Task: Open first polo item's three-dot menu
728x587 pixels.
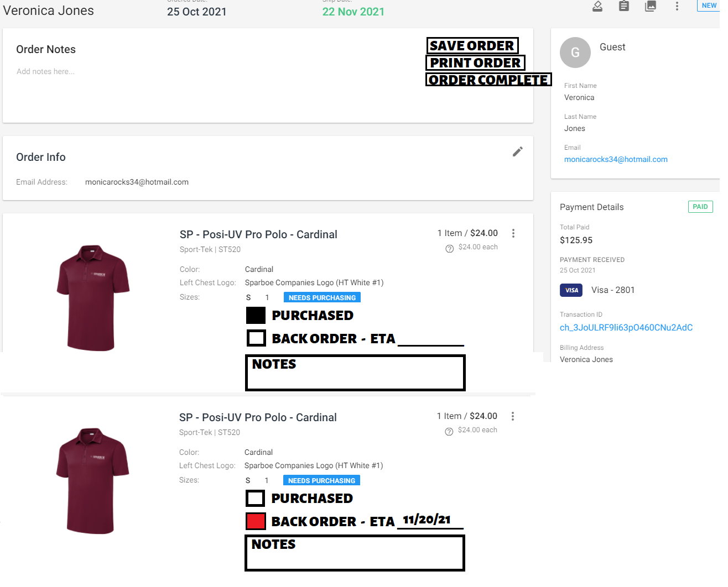Action: 513,233
